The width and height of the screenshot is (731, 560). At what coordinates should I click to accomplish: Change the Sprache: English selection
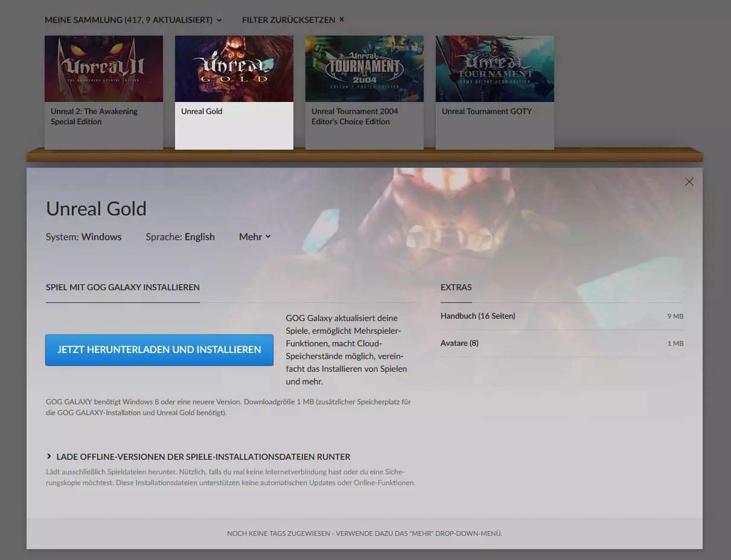click(180, 237)
